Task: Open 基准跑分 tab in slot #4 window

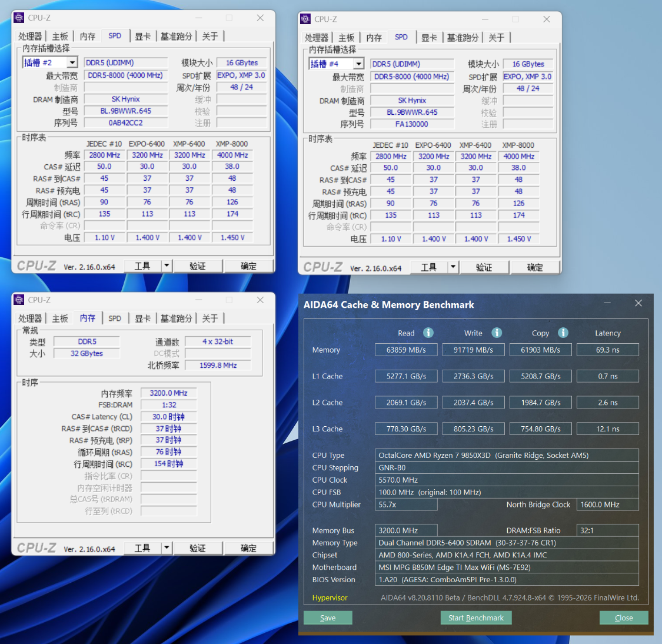Action: pyautogui.click(x=463, y=38)
